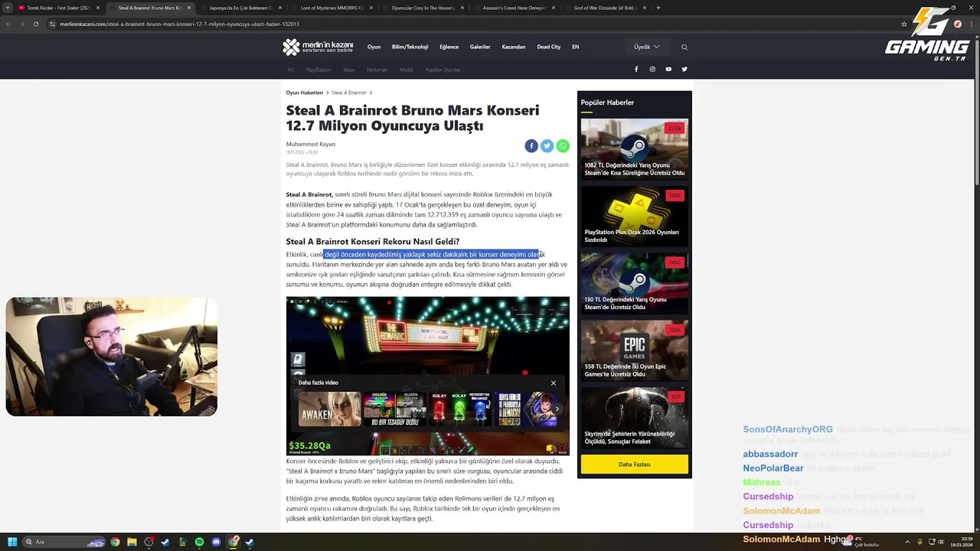Open File Explorer from the taskbar
980x551 pixels.
click(132, 542)
